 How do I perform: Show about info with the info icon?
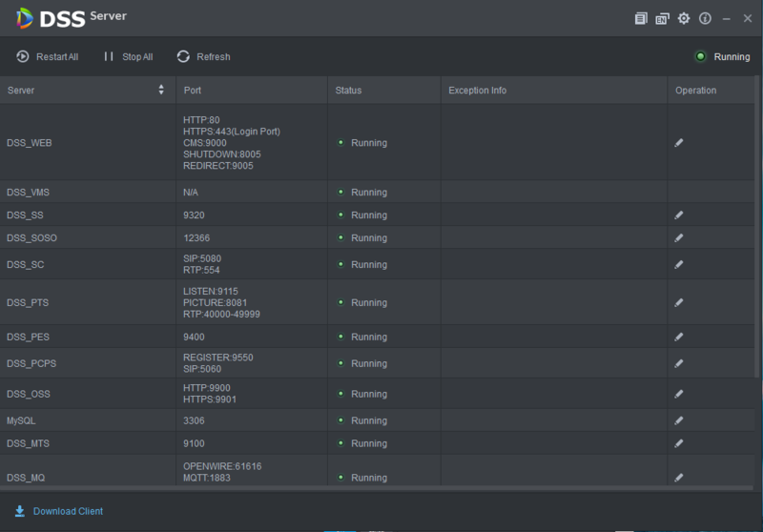pos(705,18)
